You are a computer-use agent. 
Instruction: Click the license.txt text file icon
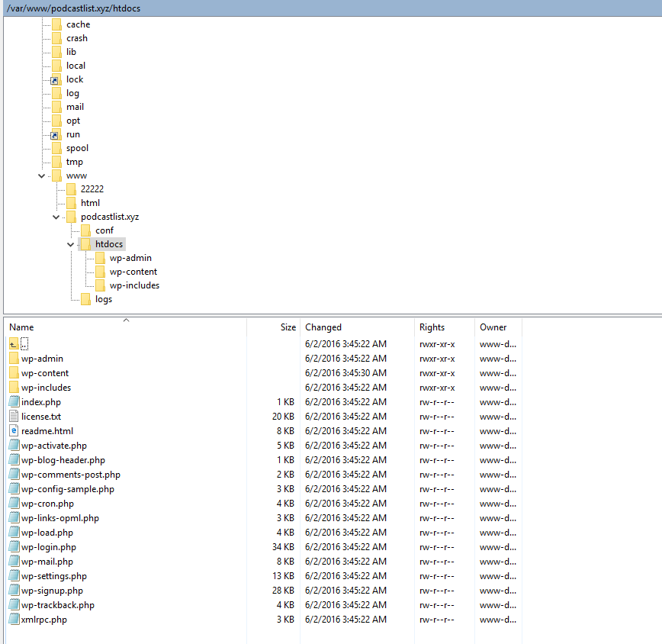[14, 417]
